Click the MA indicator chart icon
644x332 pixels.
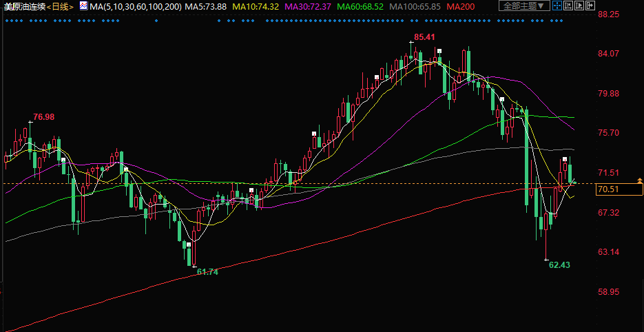point(83,6)
